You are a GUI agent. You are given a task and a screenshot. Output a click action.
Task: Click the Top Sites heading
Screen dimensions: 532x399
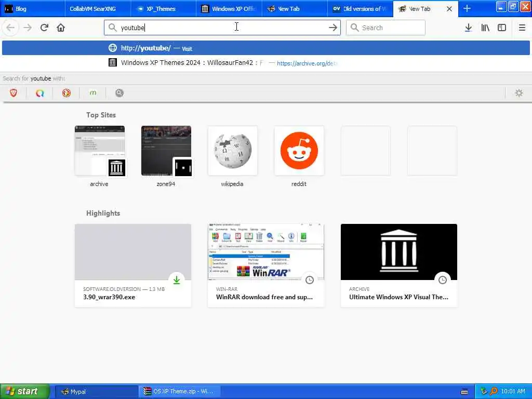pyautogui.click(x=101, y=115)
